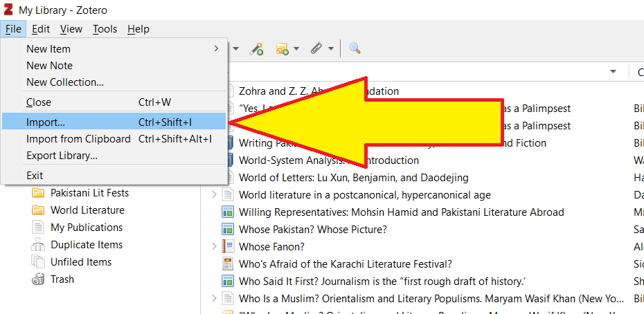Open the Trash in sidebar
Image resolution: width=644 pixels, height=314 pixels.
click(x=62, y=279)
